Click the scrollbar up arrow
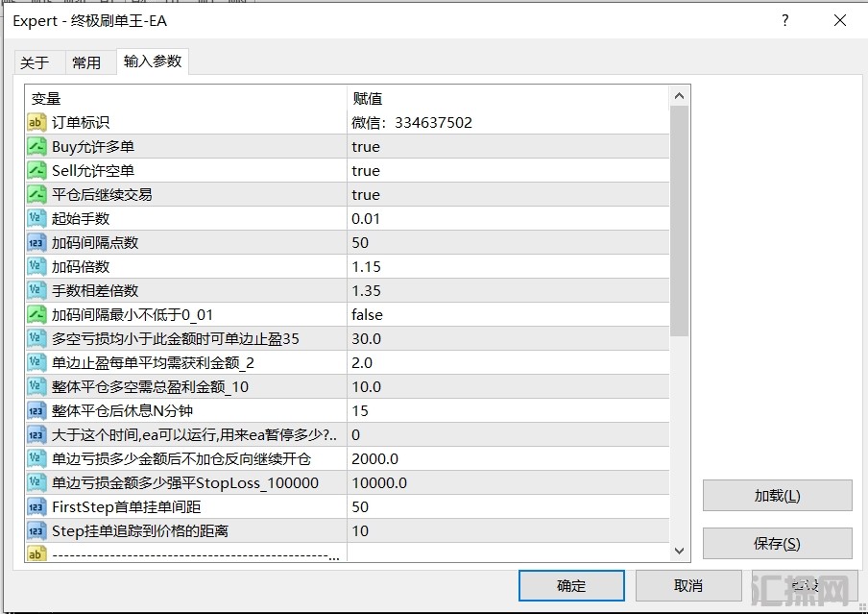Viewport: 868px width, 614px height. (679, 96)
